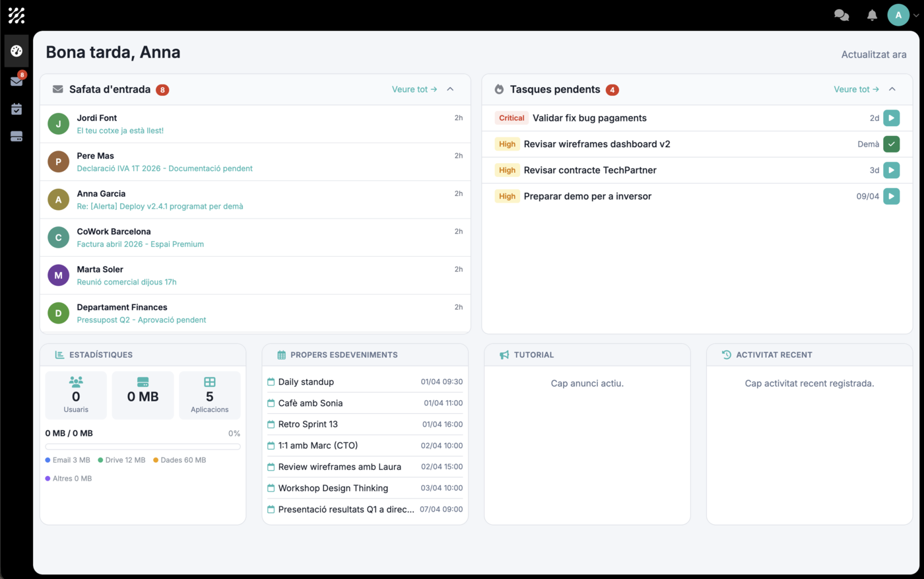Image resolution: width=924 pixels, height=579 pixels.
Task: Open the Dashboard from the sidebar
Action: pyautogui.click(x=16, y=50)
